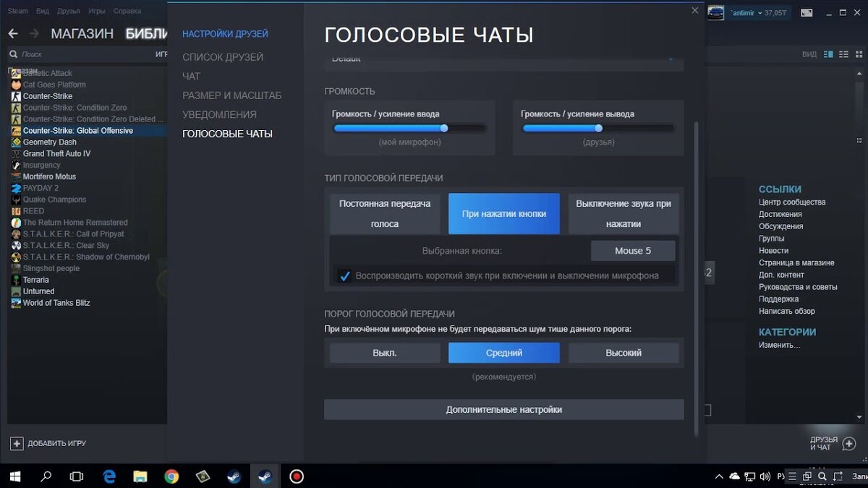This screenshot has width=868, height=488.
Task: Select "Постоянная передача голоса" transmission type
Action: click(385, 213)
